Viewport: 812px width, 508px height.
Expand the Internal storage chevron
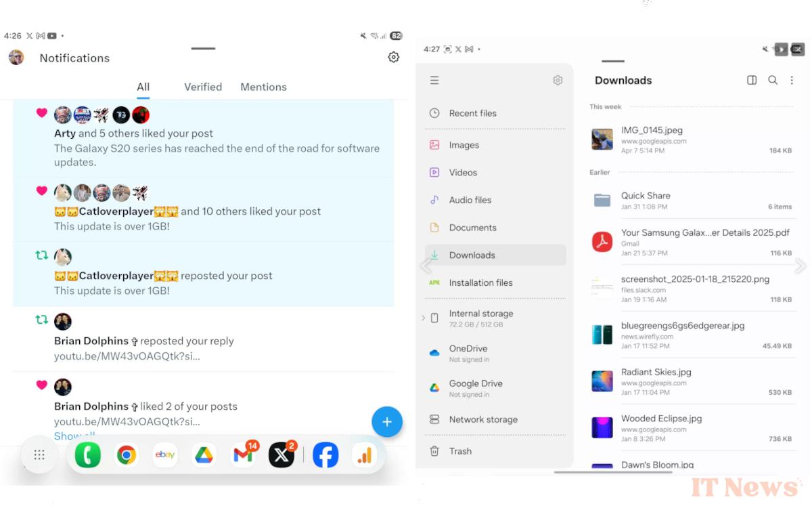click(424, 318)
